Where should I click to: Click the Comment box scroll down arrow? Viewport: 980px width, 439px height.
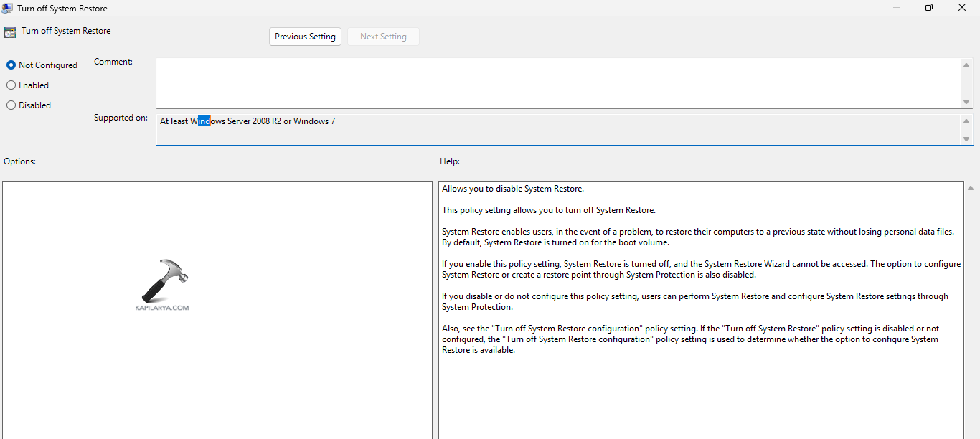coord(966,100)
